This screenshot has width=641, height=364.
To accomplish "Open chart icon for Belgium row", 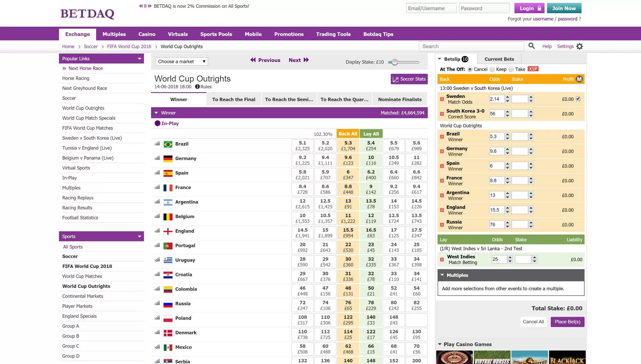I will tap(157, 216).
